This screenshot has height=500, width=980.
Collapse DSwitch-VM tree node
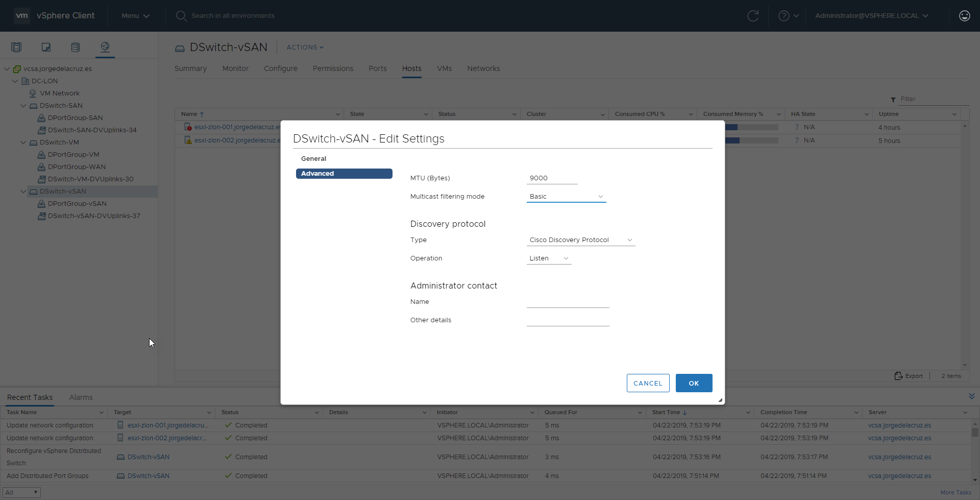tap(23, 142)
